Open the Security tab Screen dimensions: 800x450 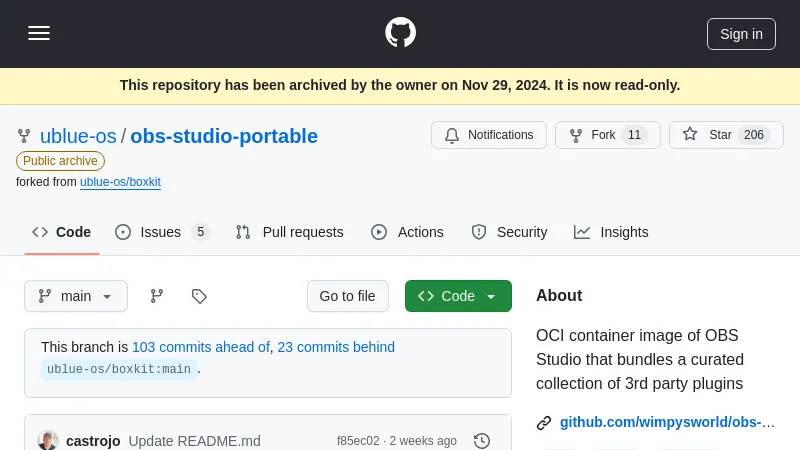point(509,232)
